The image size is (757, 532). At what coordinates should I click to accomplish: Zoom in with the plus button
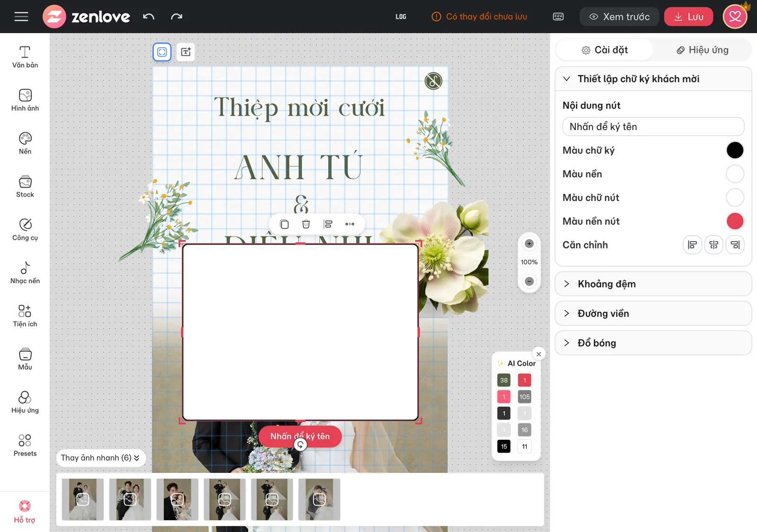529,244
